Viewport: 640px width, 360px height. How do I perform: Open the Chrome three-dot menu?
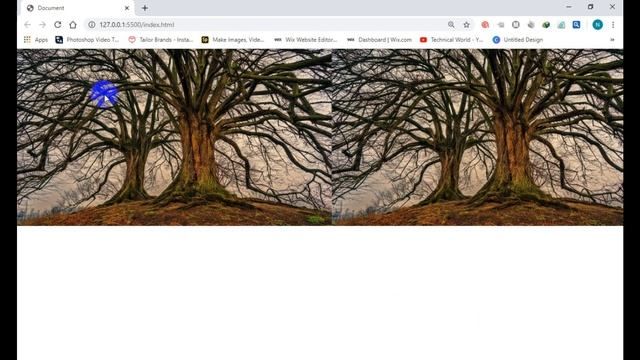coord(613,25)
